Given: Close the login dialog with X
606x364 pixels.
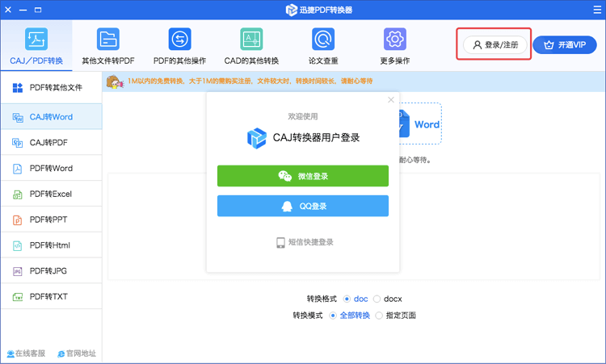Looking at the screenshot, I should pos(391,100).
